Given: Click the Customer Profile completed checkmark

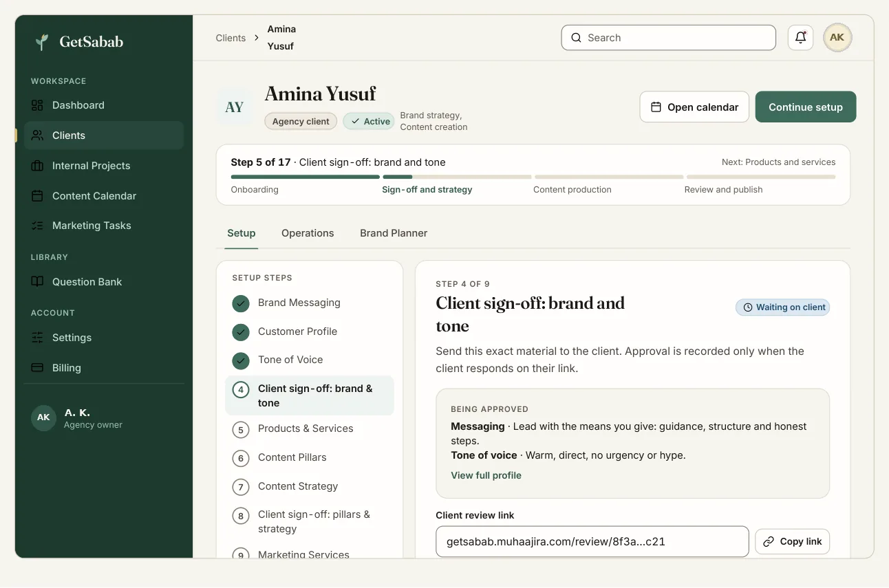Looking at the screenshot, I should (x=240, y=332).
